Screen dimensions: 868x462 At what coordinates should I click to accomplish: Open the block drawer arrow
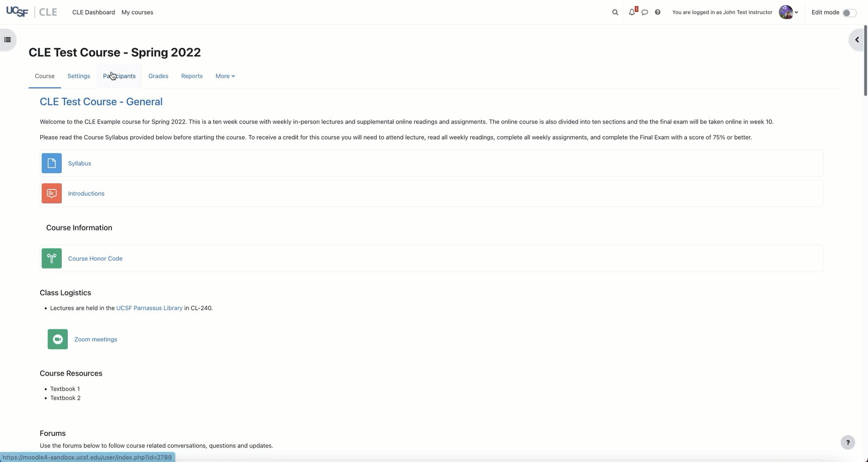tap(857, 40)
